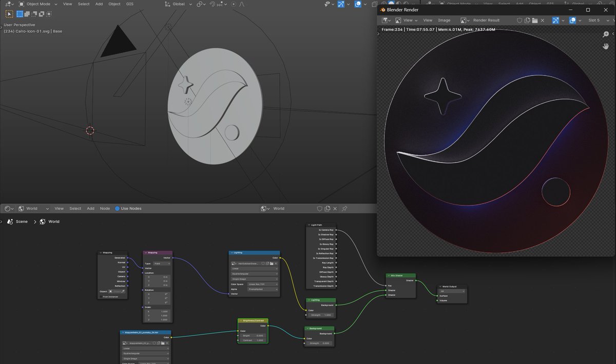Screen dimensions: 616x364
Task: Open the World datablock browse dropdown
Action: [265, 209]
